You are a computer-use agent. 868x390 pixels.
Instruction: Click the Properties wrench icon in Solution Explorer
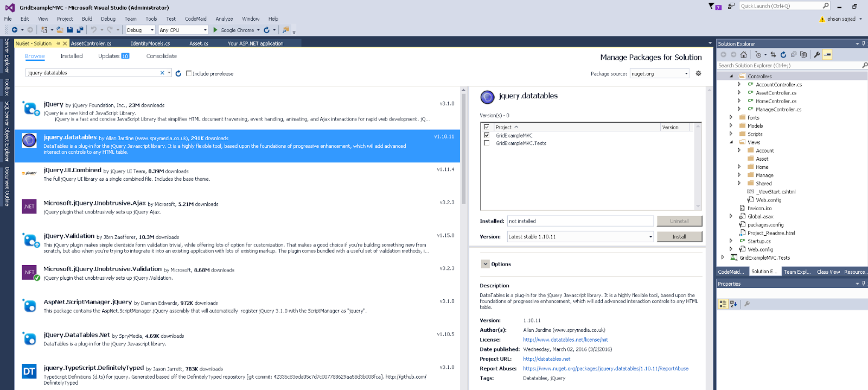(x=817, y=54)
